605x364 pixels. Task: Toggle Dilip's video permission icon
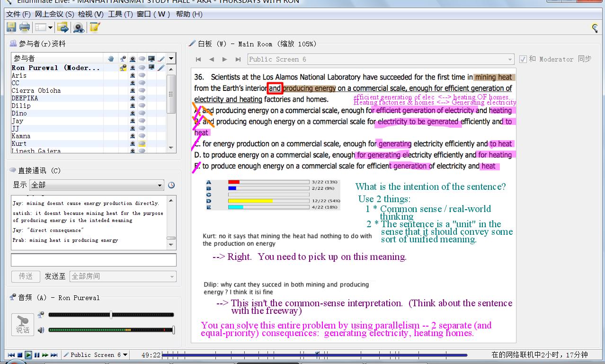[x=133, y=106]
